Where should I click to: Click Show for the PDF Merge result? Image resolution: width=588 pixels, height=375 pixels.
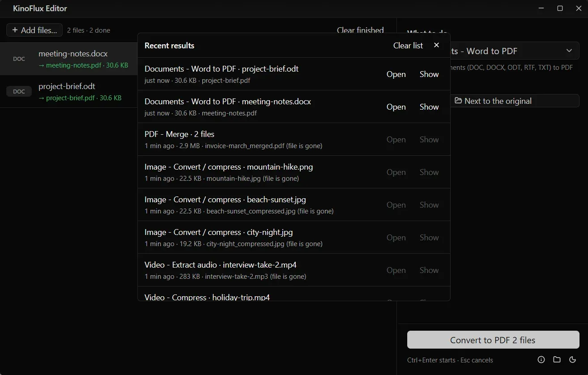[x=429, y=140]
